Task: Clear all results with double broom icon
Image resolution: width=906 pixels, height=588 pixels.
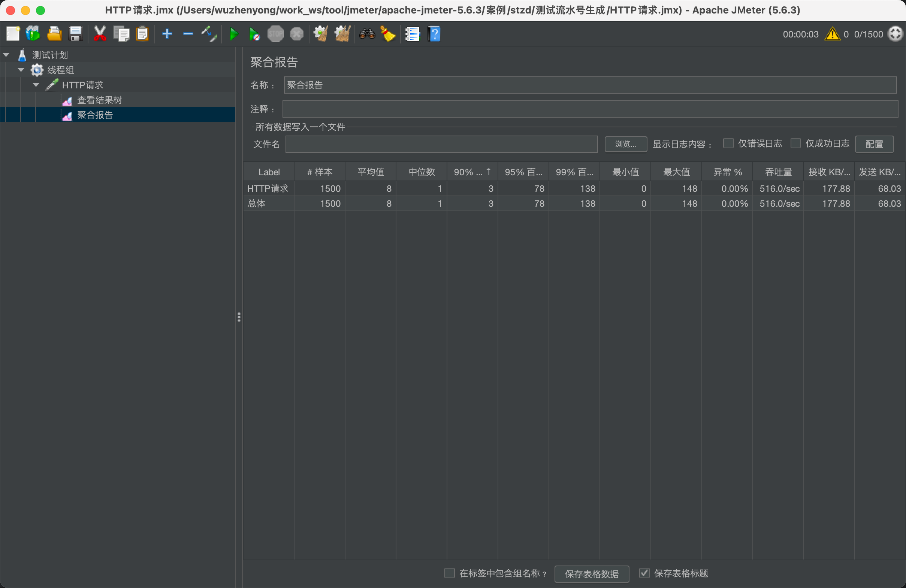Action: pyautogui.click(x=342, y=34)
